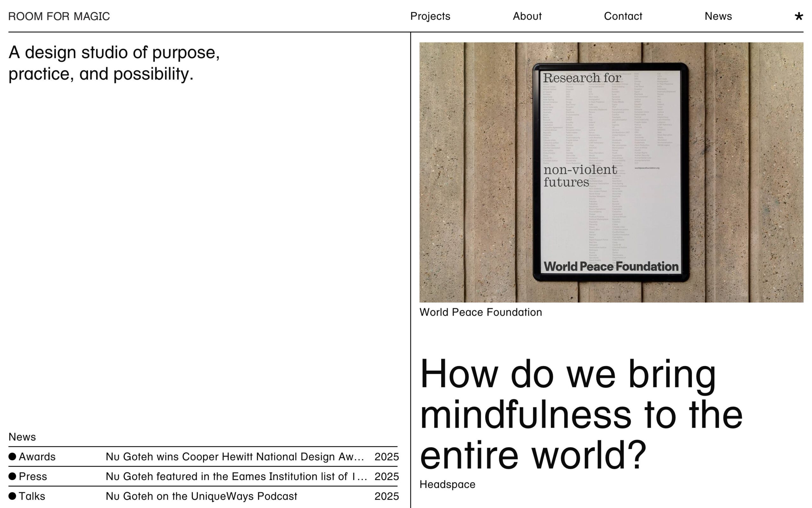Select the Talks category label
This screenshot has width=812, height=508.
[32, 496]
